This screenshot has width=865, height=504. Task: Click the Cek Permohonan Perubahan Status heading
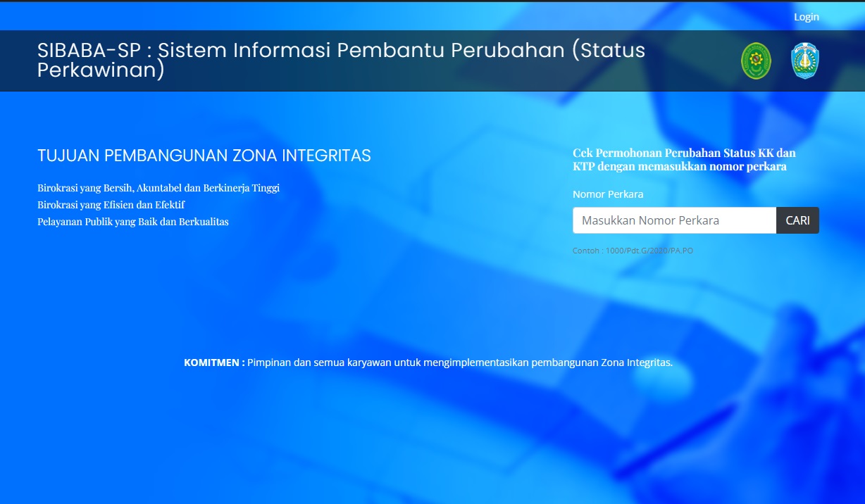(684, 160)
